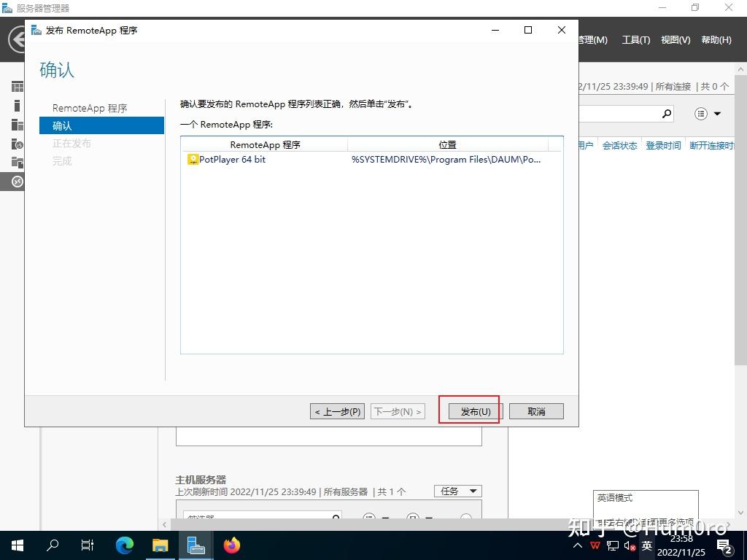Open the 视图(V) menu
Screen dimensions: 747x560
click(x=675, y=40)
